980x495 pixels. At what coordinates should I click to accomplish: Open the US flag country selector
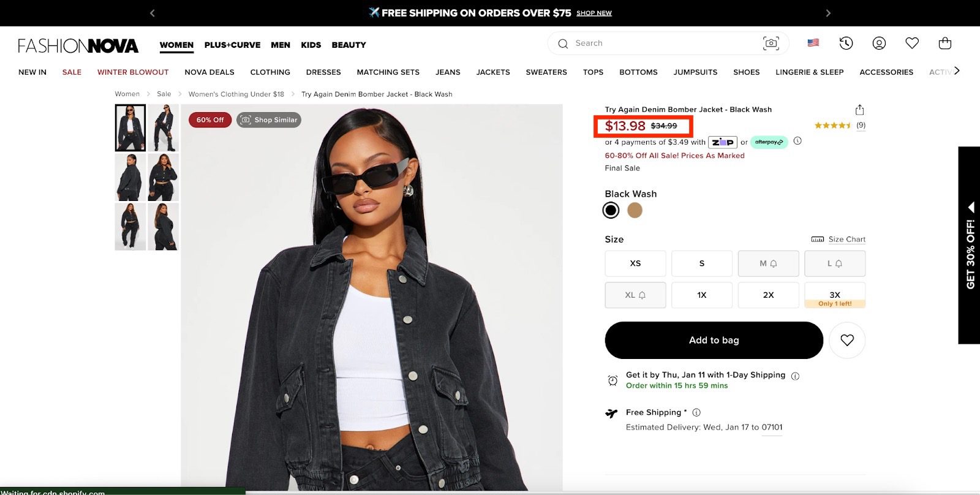tap(813, 43)
